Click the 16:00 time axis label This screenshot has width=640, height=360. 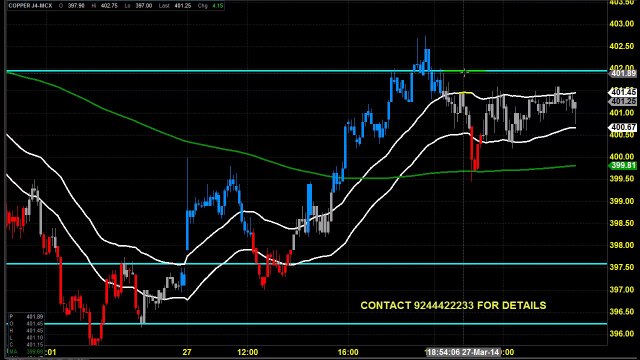pyautogui.click(x=348, y=352)
